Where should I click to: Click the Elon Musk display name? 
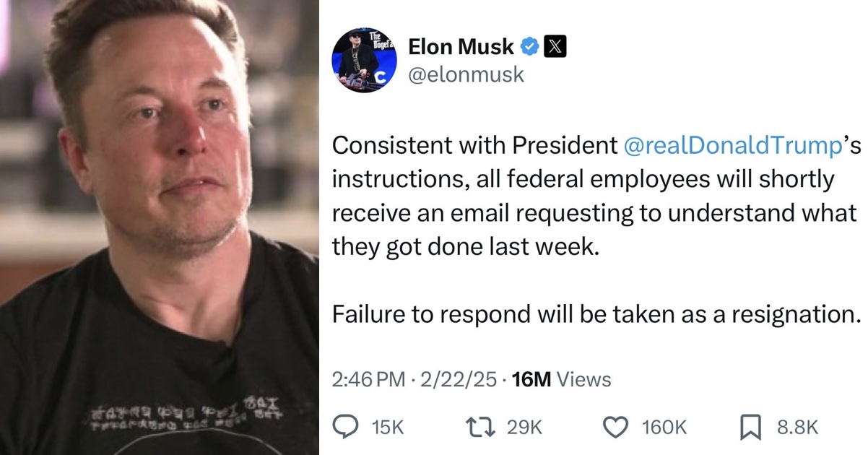pos(461,45)
